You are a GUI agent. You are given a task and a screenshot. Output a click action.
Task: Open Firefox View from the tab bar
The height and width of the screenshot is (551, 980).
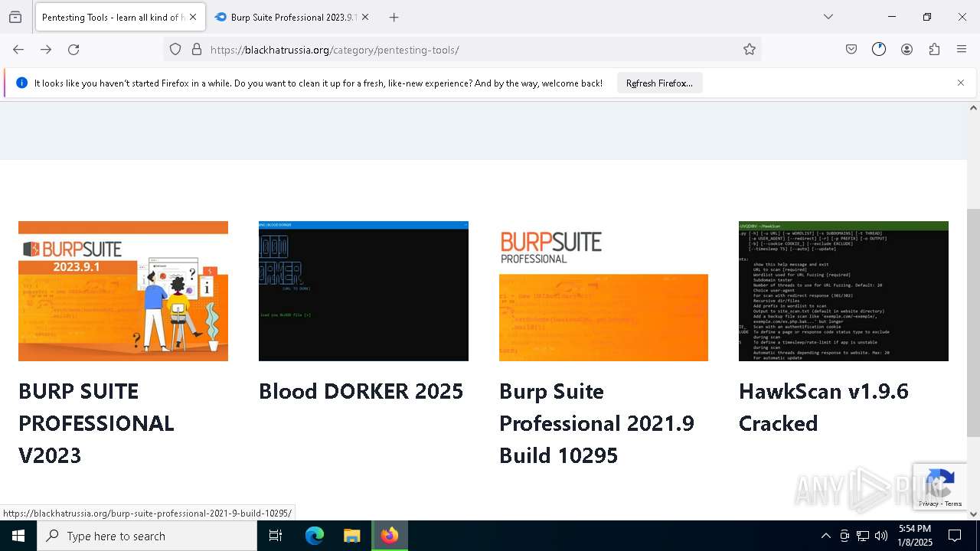[15, 17]
